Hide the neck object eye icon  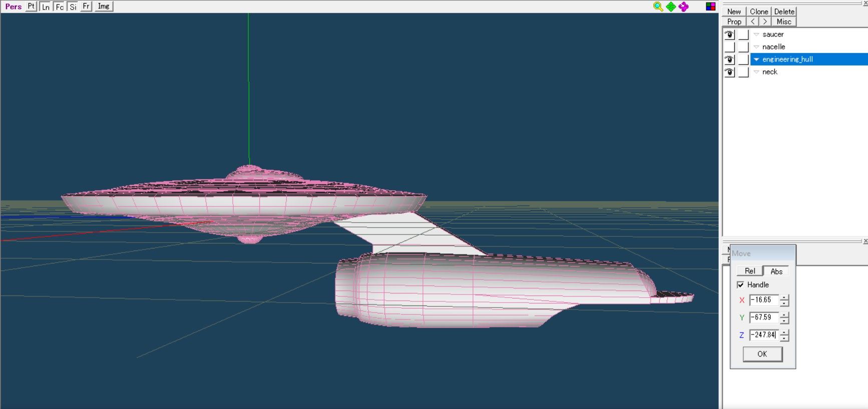(x=729, y=72)
